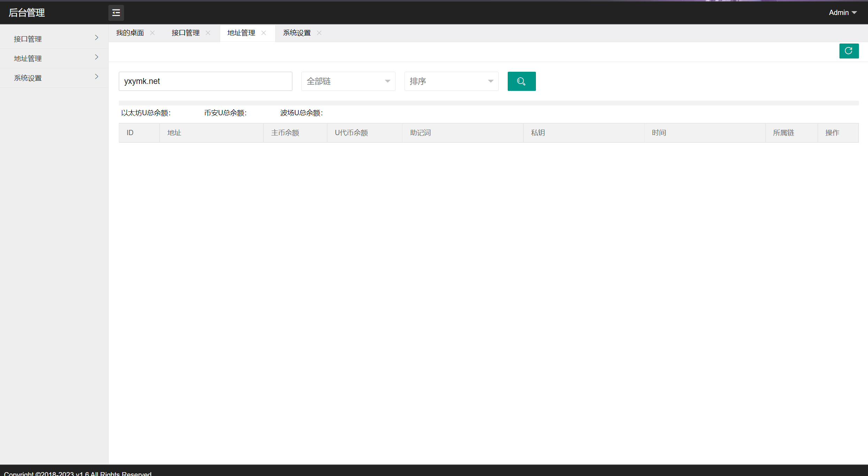Click the search input containing yxymk.net
Image resolution: width=868 pixels, height=476 pixels.
pyautogui.click(x=205, y=81)
